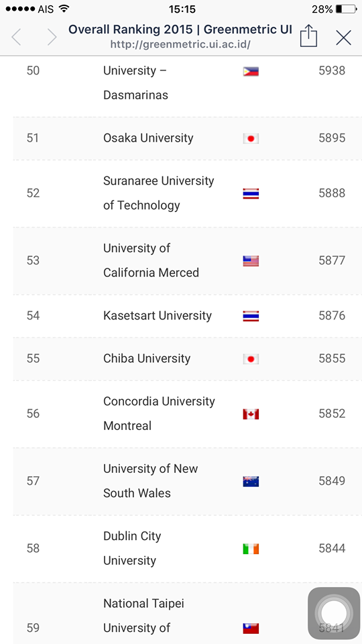Open the share sheet icon
Image resolution: width=362 pixels, height=644 pixels.
tap(308, 36)
